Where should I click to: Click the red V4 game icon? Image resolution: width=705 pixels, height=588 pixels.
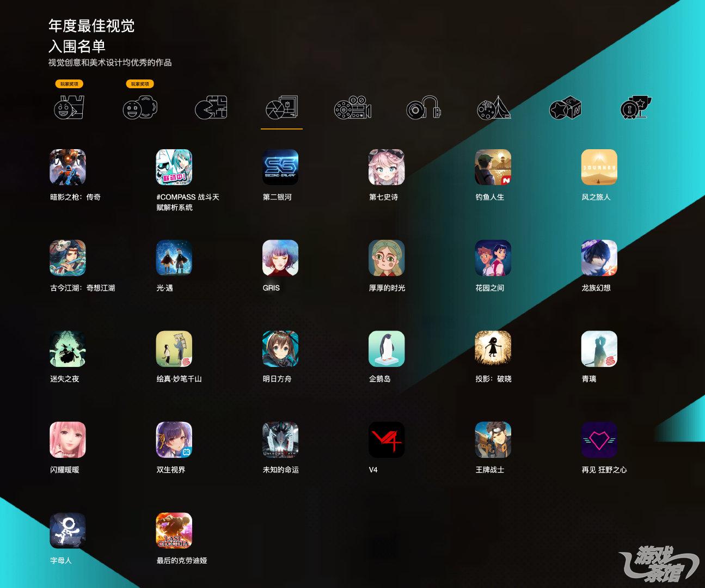tap(387, 440)
